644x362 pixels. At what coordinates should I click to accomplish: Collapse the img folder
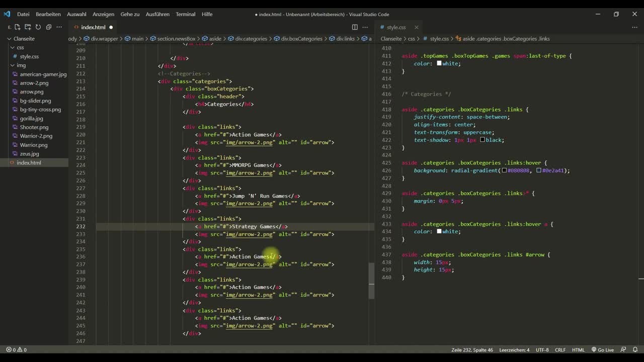pos(21,65)
